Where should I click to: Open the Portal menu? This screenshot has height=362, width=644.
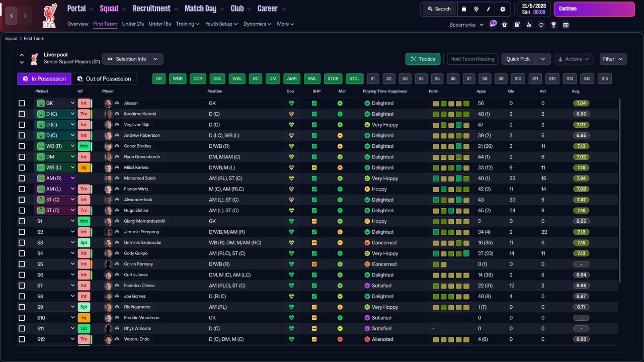(80, 9)
